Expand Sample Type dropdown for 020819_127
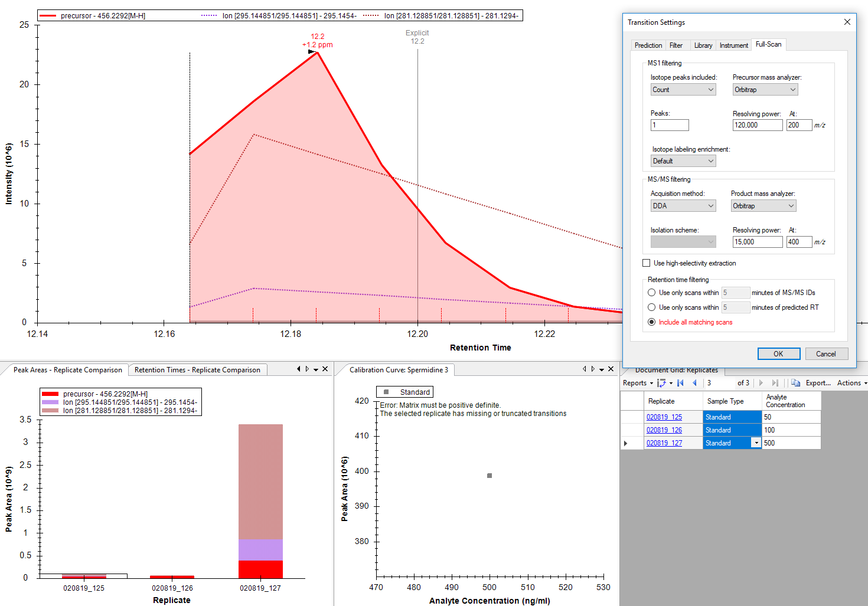868x606 pixels. click(x=756, y=443)
